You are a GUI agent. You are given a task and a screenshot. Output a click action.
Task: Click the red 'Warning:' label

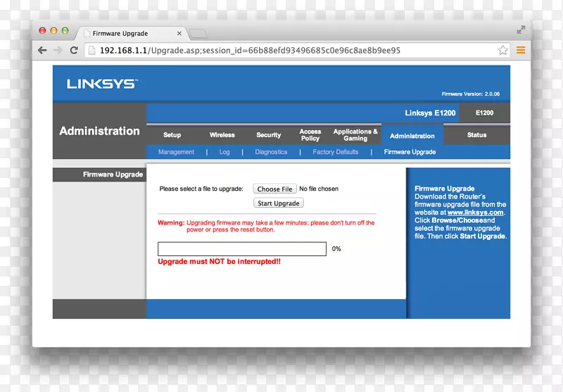point(171,223)
